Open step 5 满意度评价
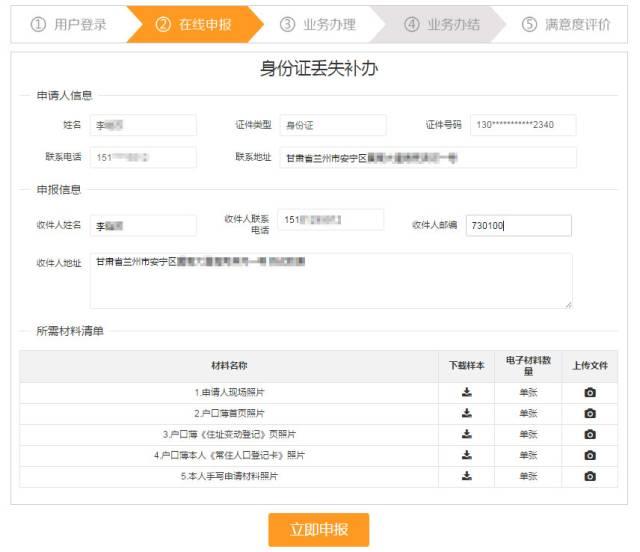This screenshot has height=552, width=640. click(x=566, y=25)
